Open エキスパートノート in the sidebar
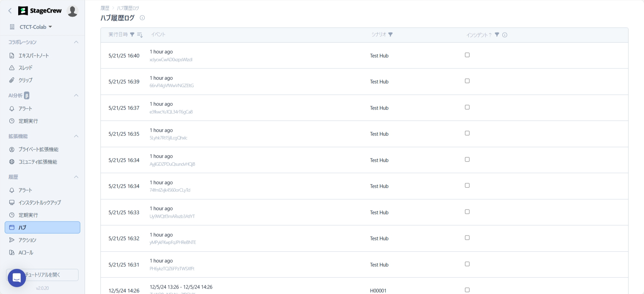644x294 pixels. [x=33, y=56]
